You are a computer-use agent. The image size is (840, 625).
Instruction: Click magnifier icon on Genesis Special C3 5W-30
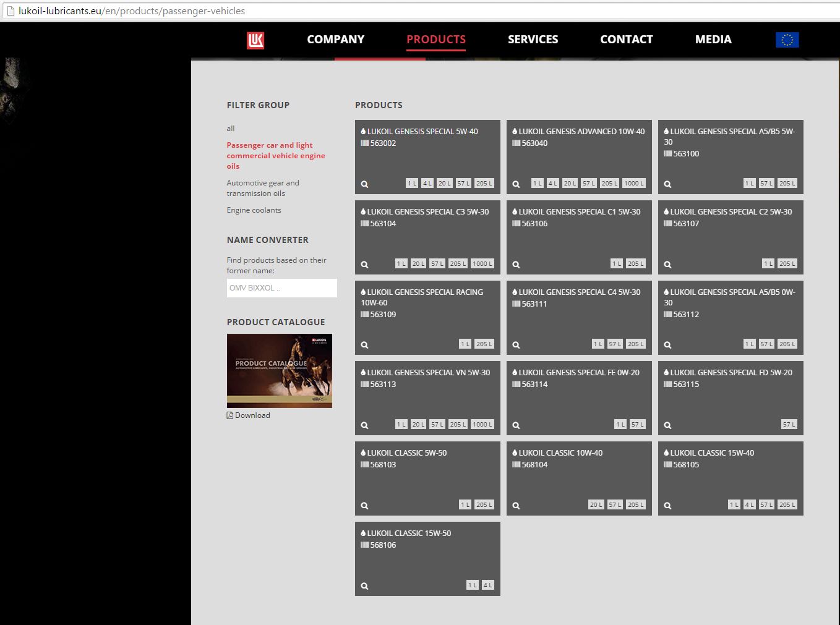pos(364,265)
